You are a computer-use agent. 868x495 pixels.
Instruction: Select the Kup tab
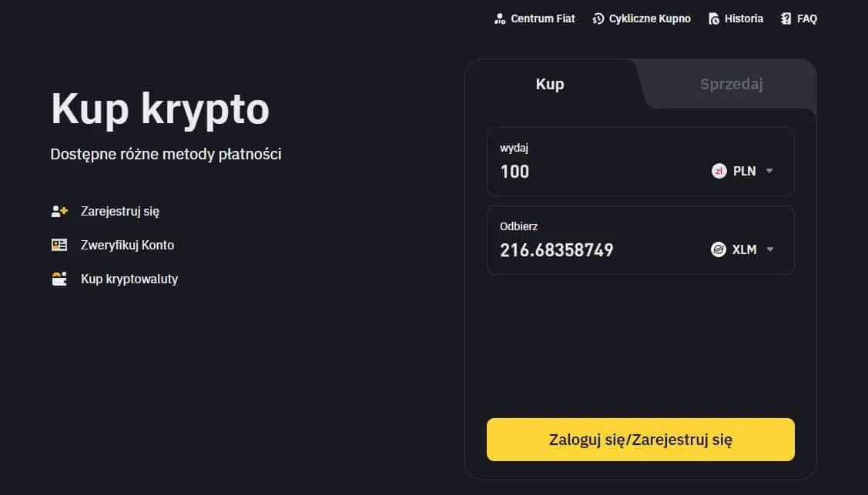(549, 85)
